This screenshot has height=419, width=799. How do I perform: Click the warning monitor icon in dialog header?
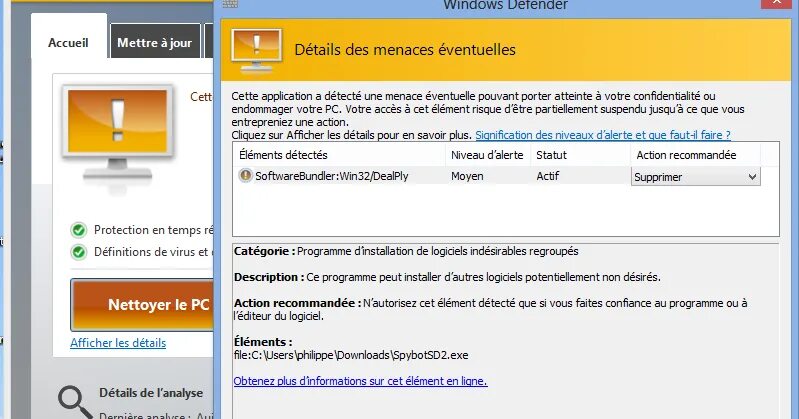click(256, 51)
